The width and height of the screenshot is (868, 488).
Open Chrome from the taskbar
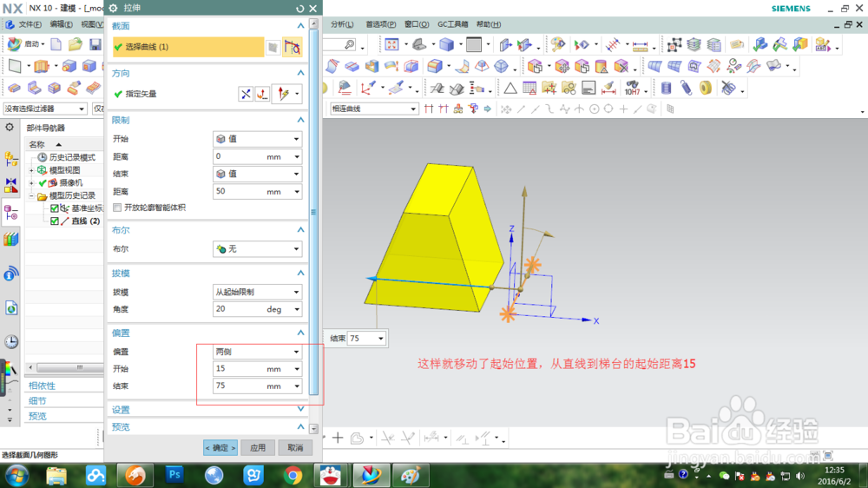coord(293,475)
